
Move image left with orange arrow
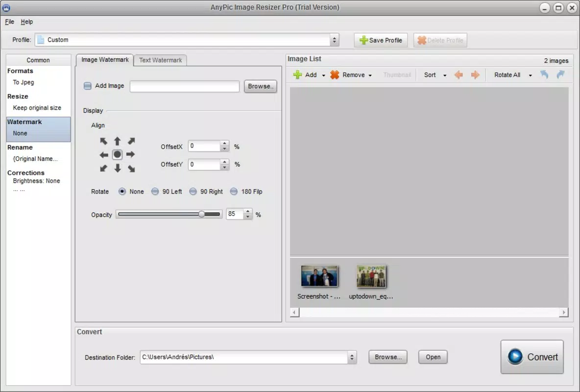(459, 75)
